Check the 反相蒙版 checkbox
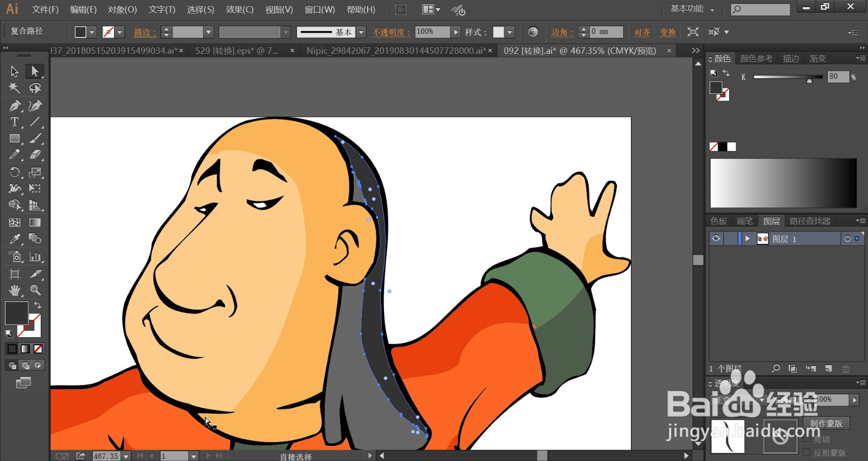This screenshot has width=868, height=461. pyautogui.click(x=807, y=452)
